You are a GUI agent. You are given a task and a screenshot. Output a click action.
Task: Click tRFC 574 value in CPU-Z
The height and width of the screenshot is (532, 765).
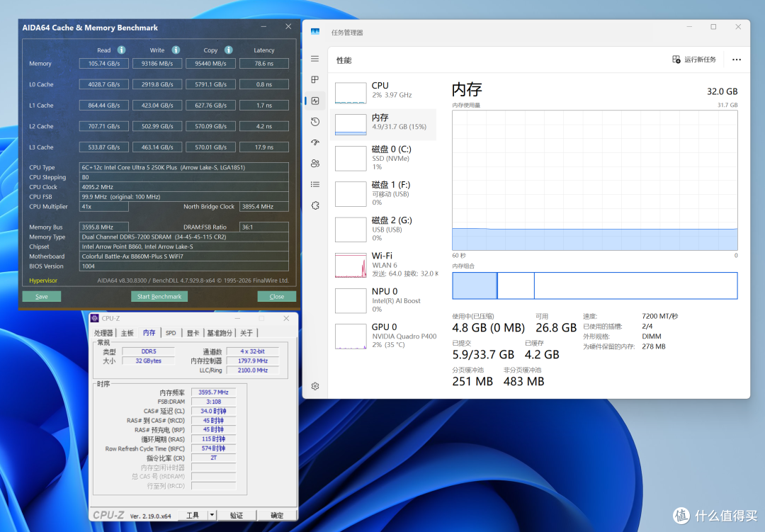point(213,448)
